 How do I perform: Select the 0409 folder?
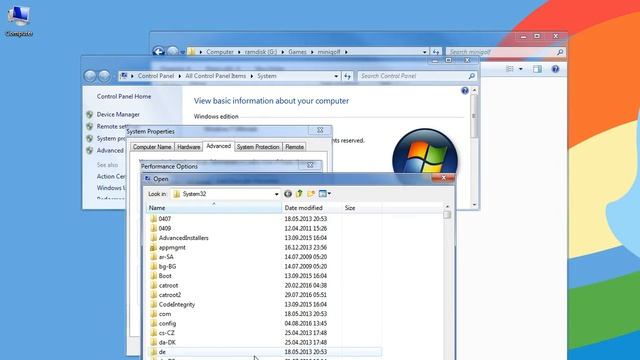coord(164,228)
